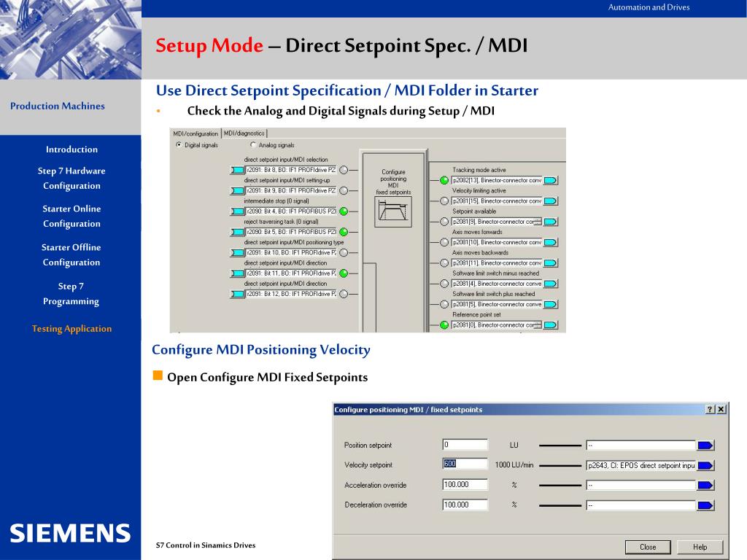Open interconnect icon for r2090 Bit 4 signal
The height and width of the screenshot is (560, 747).
point(237,211)
